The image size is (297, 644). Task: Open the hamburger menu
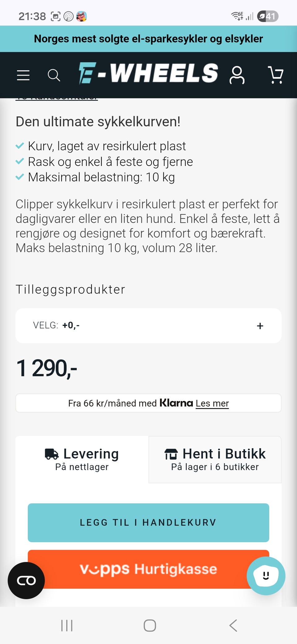(x=23, y=75)
